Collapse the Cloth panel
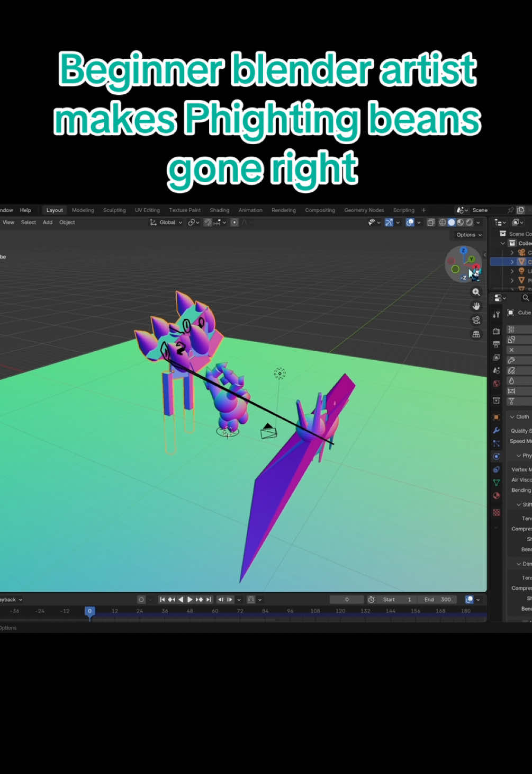The image size is (532, 774). pyautogui.click(x=512, y=417)
